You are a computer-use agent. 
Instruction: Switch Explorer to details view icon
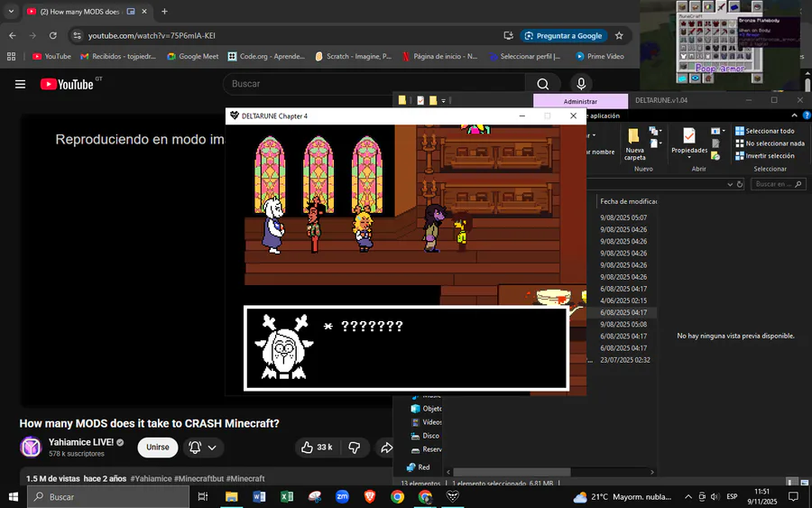pos(792,483)
